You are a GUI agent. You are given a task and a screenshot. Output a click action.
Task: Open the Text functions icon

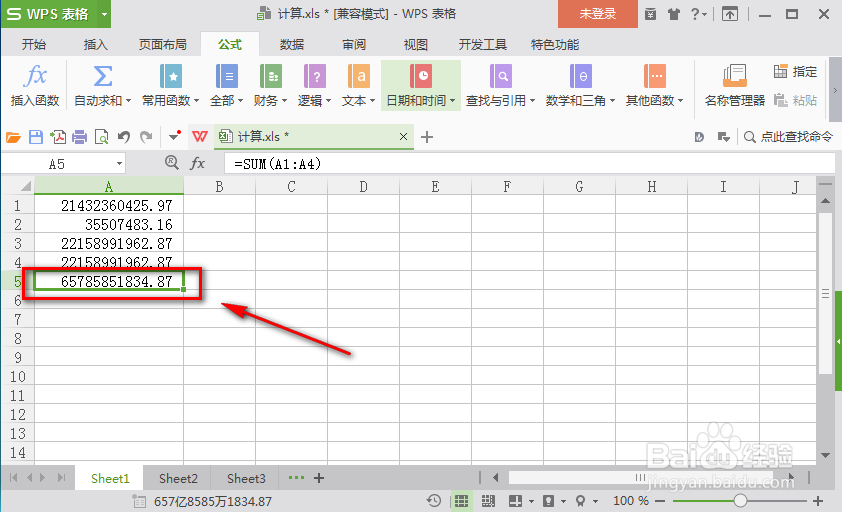(x=359, y=76)
